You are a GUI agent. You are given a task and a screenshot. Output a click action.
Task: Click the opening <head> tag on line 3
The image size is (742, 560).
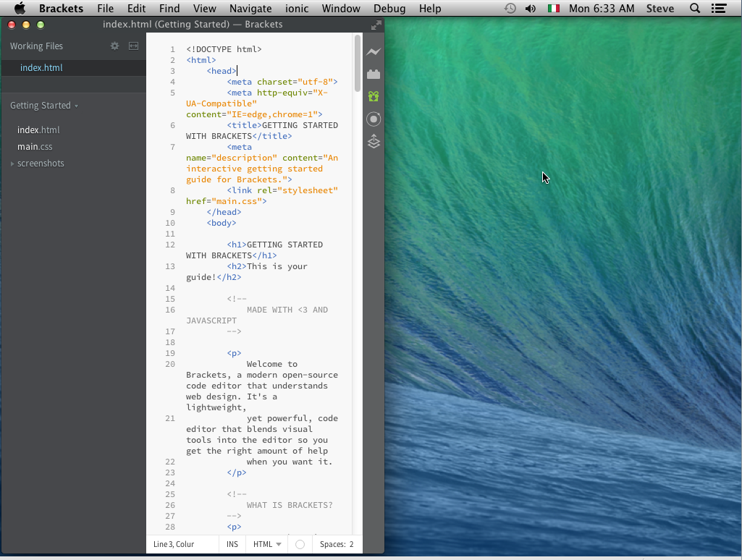coord(222,71)
